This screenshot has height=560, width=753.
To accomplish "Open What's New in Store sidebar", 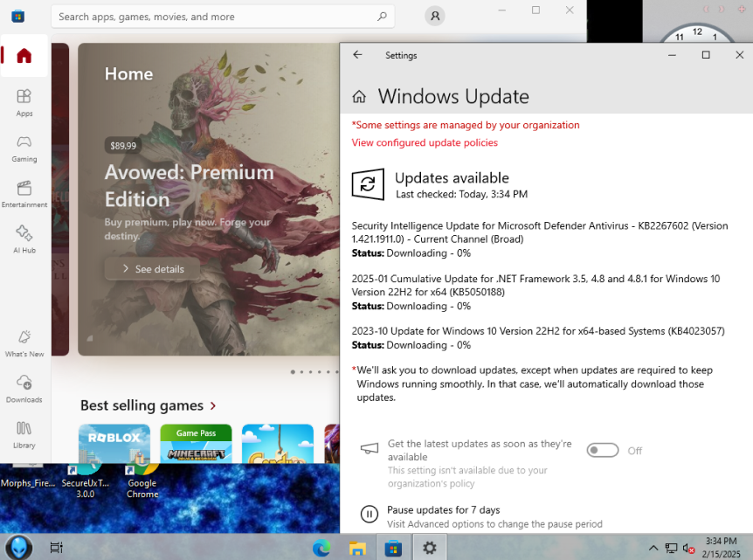I will (x=24, y=343).
